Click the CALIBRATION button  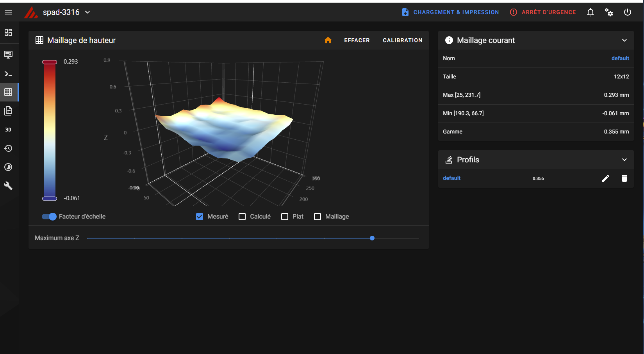[x=402, y=40]
